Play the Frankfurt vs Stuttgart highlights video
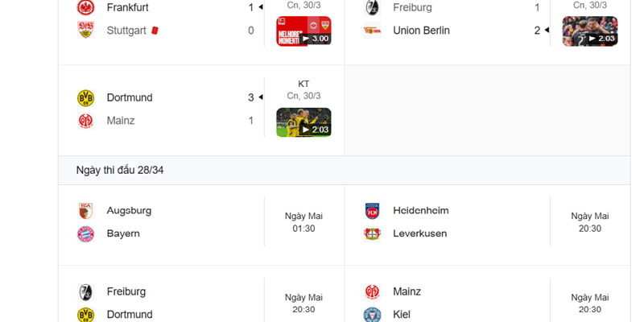This screenshot has height=322, width=644. pos(303,31)
